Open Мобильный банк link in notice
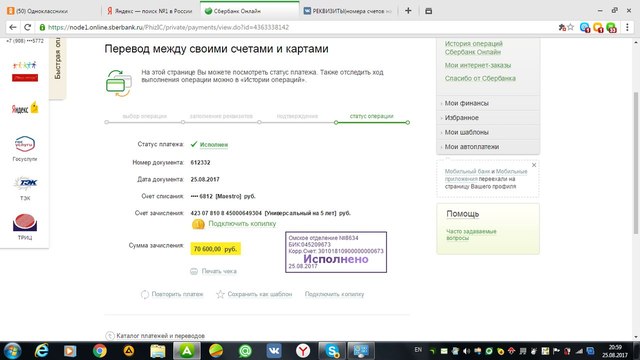 click(x=467, y=171)
